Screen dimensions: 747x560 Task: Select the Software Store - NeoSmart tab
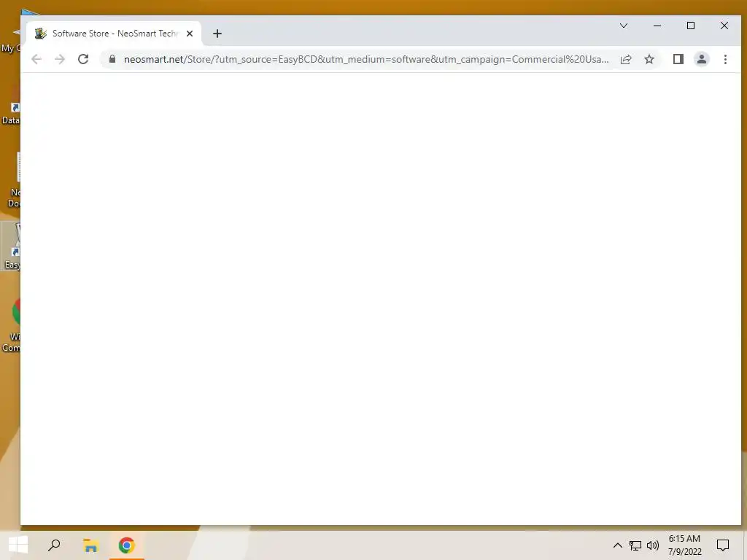(x=115, y=34)
